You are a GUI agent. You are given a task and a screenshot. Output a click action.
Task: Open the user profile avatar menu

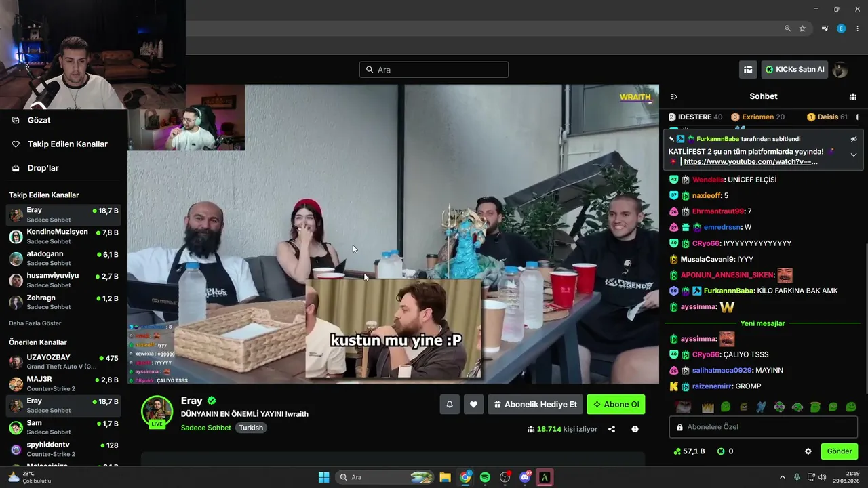tap(840, 69)
